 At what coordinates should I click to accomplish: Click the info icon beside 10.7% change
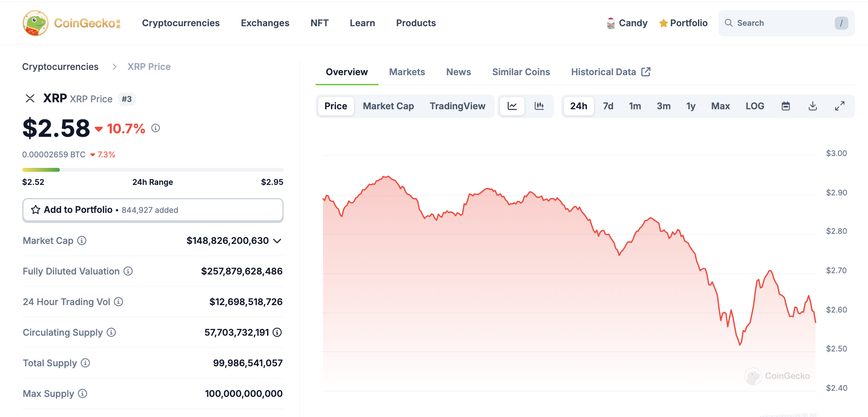pos(156,128)
